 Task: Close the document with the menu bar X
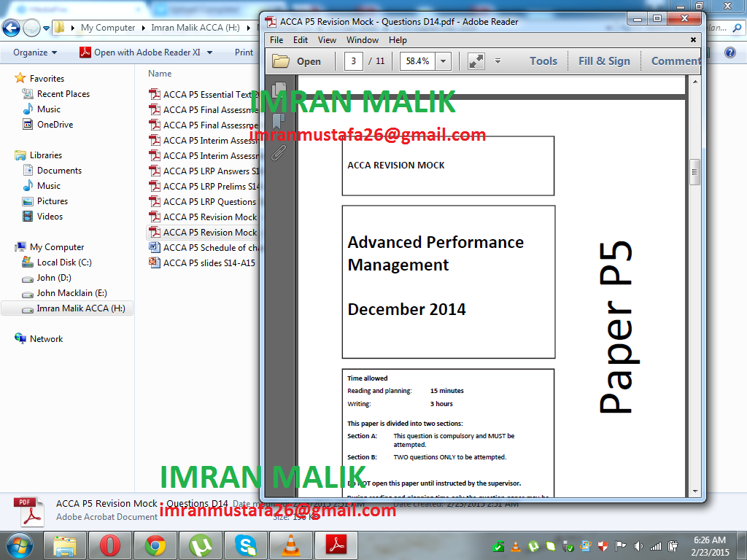coord(693,40)
